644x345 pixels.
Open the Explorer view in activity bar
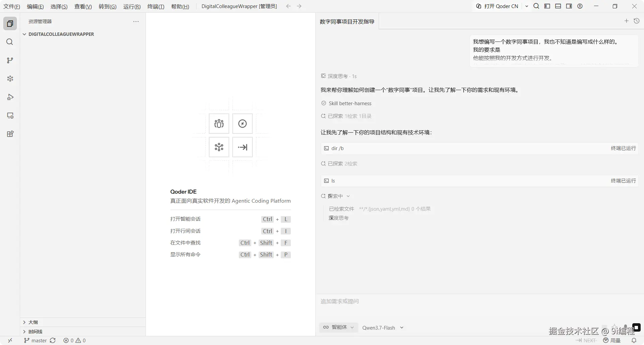pos(10,23)
